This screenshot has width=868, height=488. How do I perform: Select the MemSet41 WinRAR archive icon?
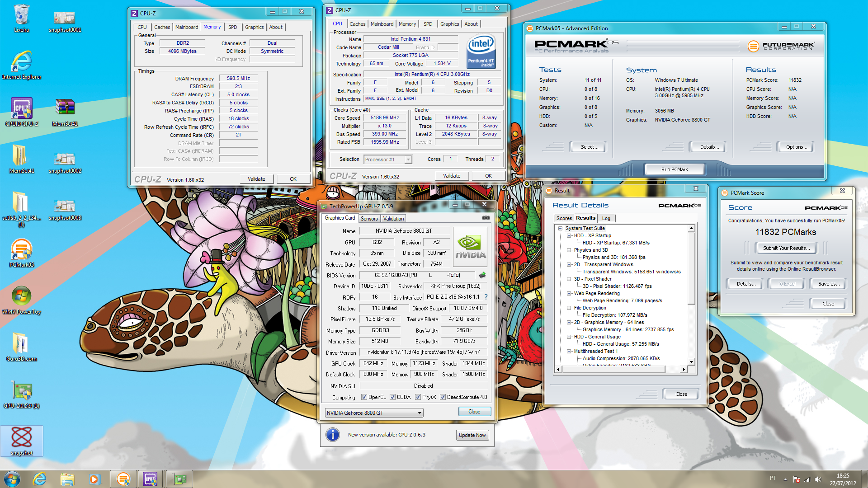coord(65,112)
